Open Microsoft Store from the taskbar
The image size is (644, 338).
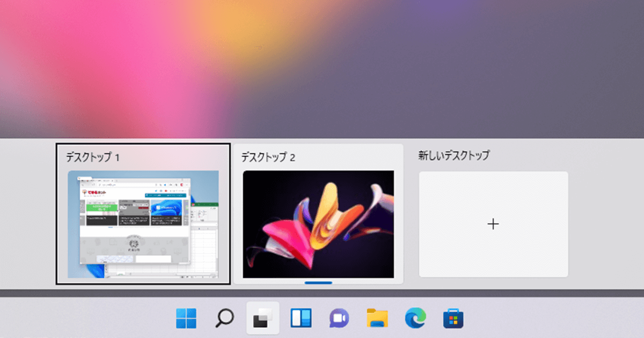pyautogui.click(x=453, y=319)
